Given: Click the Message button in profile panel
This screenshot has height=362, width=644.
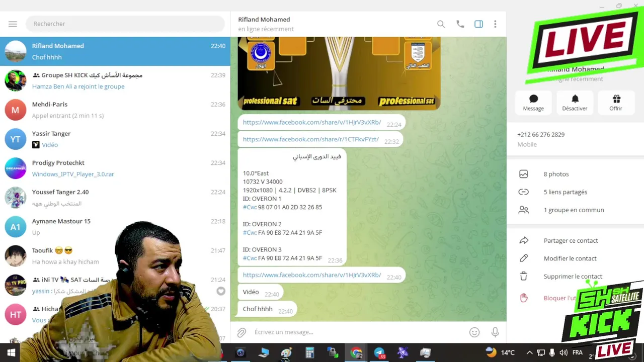Looking at the screenshot, I should pos(533,103).
